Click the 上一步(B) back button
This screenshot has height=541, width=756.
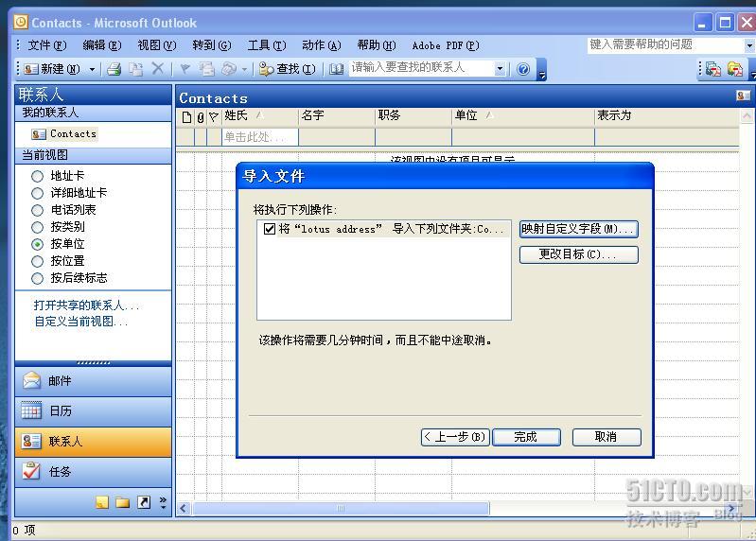point(455,437)
